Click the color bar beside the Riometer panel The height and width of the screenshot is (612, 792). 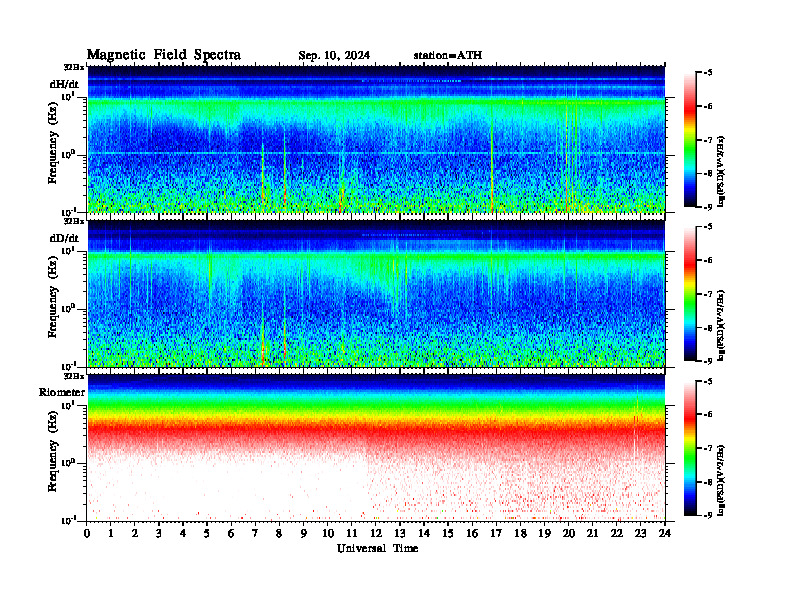(x=689, y=448)
